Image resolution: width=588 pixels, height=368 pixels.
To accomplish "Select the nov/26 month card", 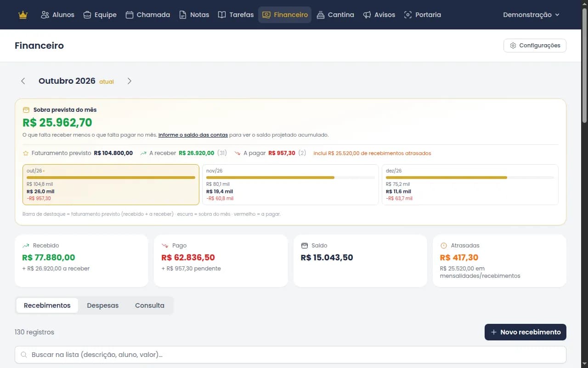I will tap(290, 184).
